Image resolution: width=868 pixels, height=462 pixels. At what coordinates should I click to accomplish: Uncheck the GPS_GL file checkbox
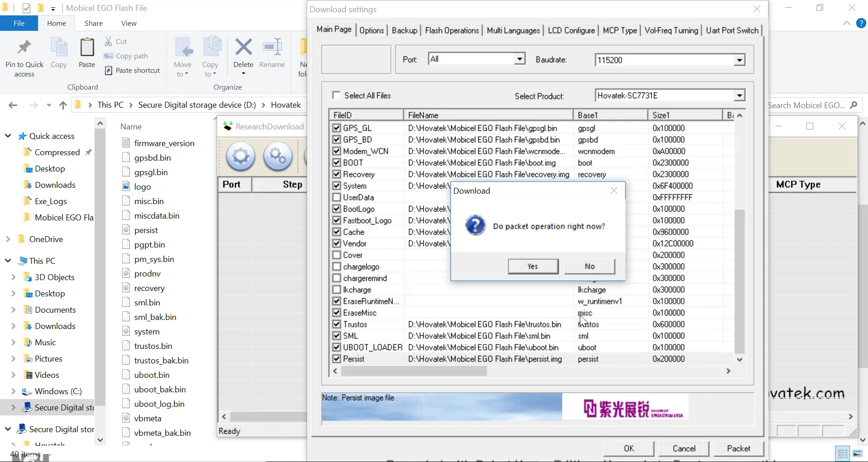(337, 128)
